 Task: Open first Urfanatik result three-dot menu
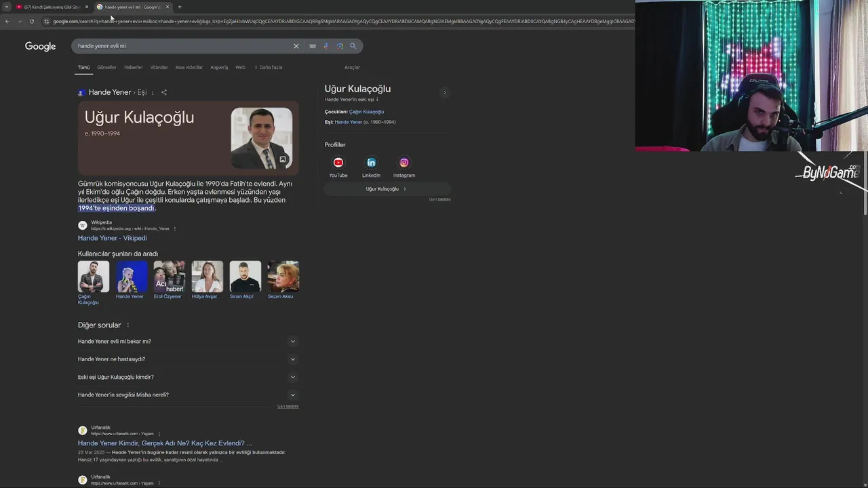pos(159,434)
